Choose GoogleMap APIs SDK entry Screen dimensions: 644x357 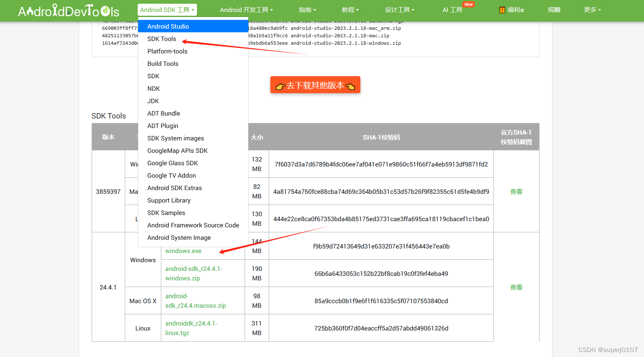(x=193, y=150)
